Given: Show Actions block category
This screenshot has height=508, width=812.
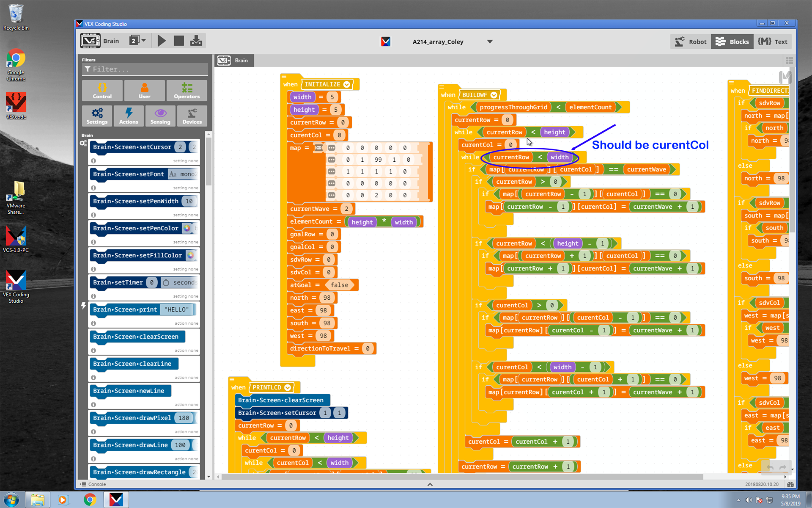Looking at the screenshot, I should pos(129,116).
